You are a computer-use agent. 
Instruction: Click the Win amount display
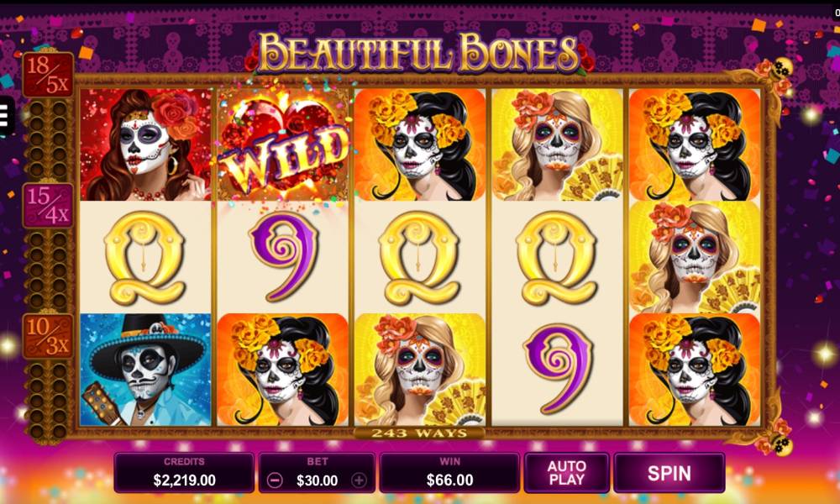[449, 473]
